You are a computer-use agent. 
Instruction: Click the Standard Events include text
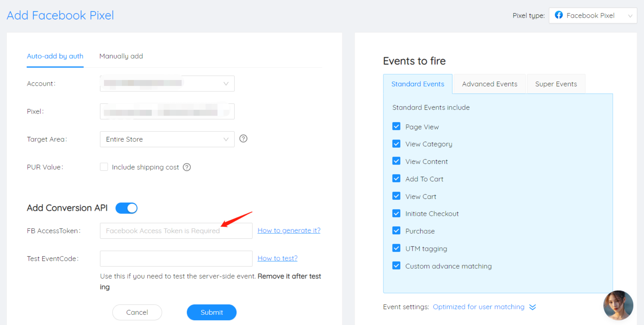[431, 108]
